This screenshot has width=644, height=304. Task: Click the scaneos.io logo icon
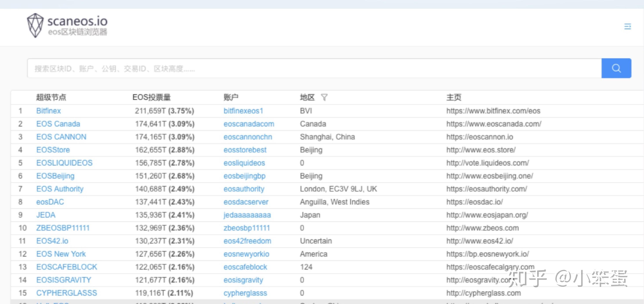(35, 25)
